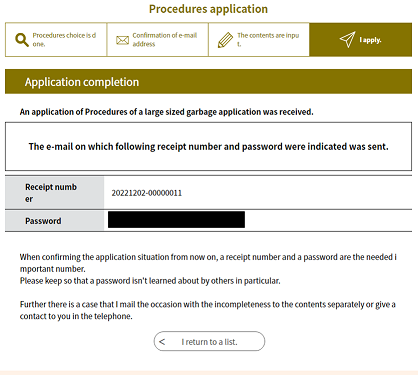Image resolution: width=418 pixels, height=375 pixels.
Task: Click the left chevron on return button
Action: (x=162, y=342)
